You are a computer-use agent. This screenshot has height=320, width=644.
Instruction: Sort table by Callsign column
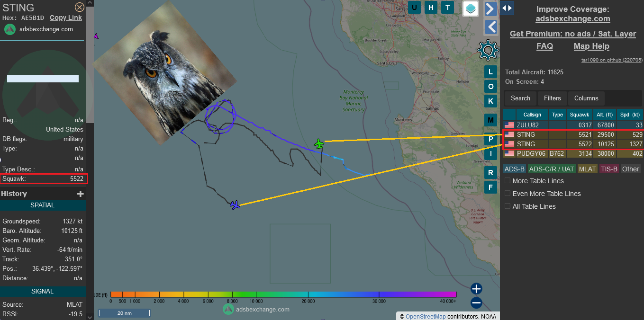(532, 115)
